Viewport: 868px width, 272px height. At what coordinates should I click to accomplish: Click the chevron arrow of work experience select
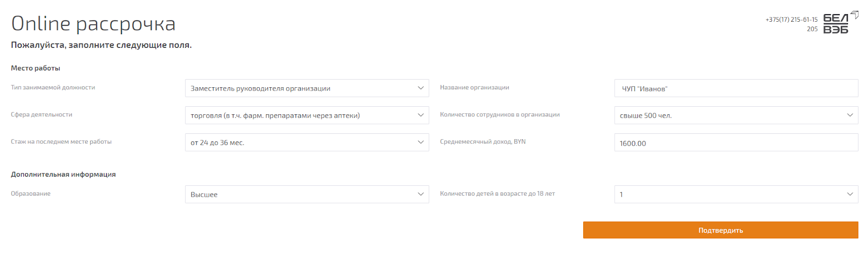click(x=420, y=142)
